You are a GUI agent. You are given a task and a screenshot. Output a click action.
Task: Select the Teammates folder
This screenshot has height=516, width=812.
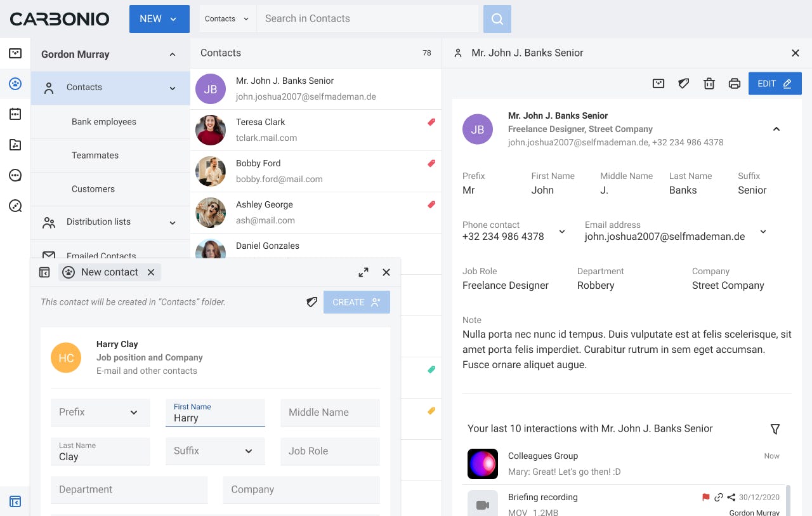pos(110,155)
